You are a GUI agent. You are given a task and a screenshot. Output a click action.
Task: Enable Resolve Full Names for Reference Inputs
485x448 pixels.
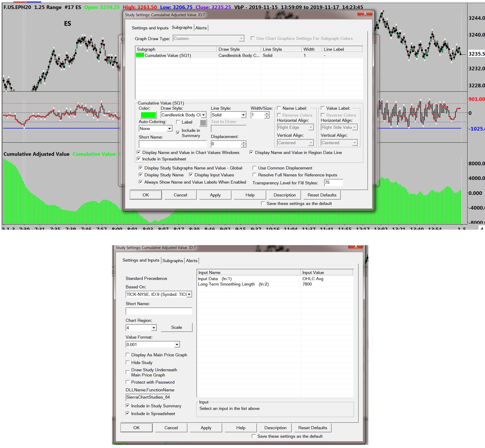(254, 175)
